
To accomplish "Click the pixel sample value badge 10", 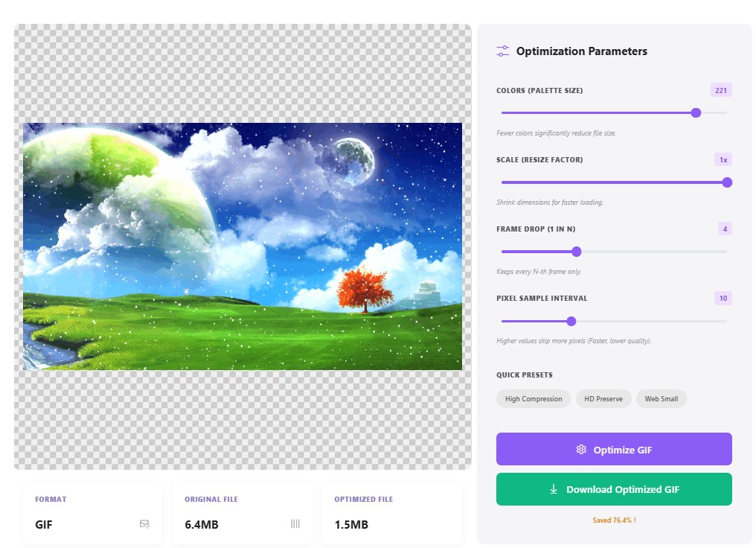I will (x=722, y=299).
